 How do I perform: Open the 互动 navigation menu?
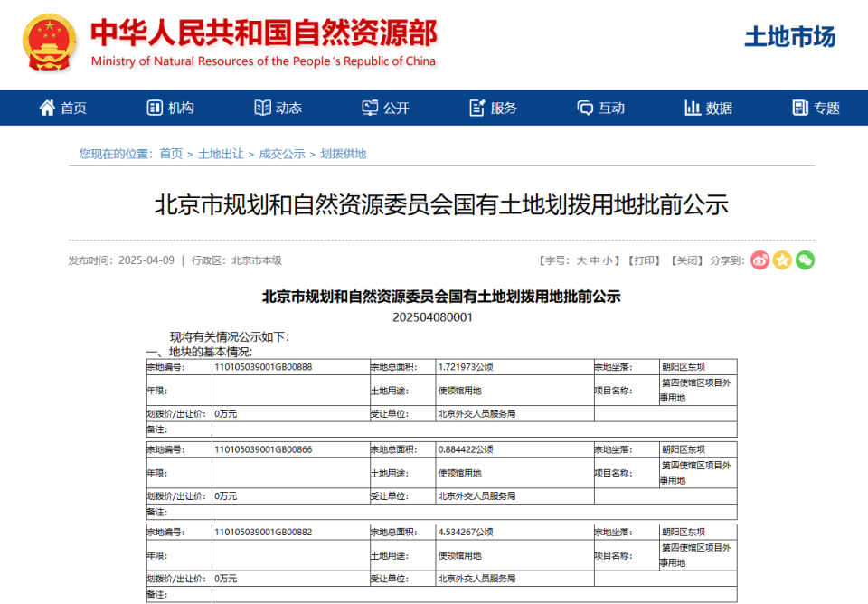click(x=612, y=108)
